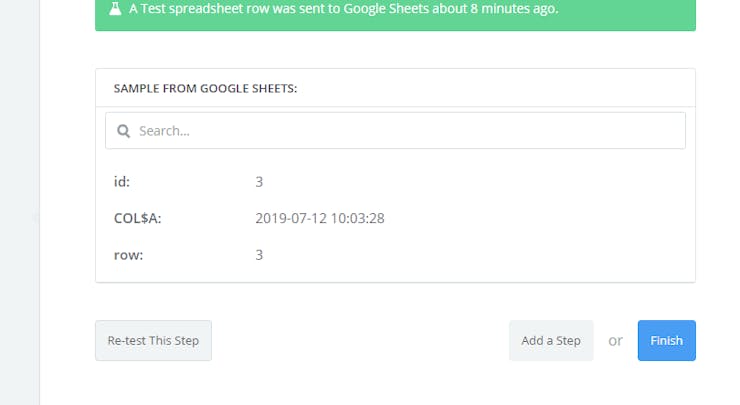Click blank white area below Re-test button

[x=153, y=383]
